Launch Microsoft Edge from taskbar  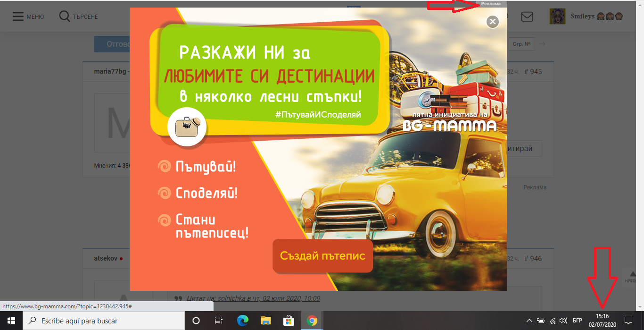[242, 321]
